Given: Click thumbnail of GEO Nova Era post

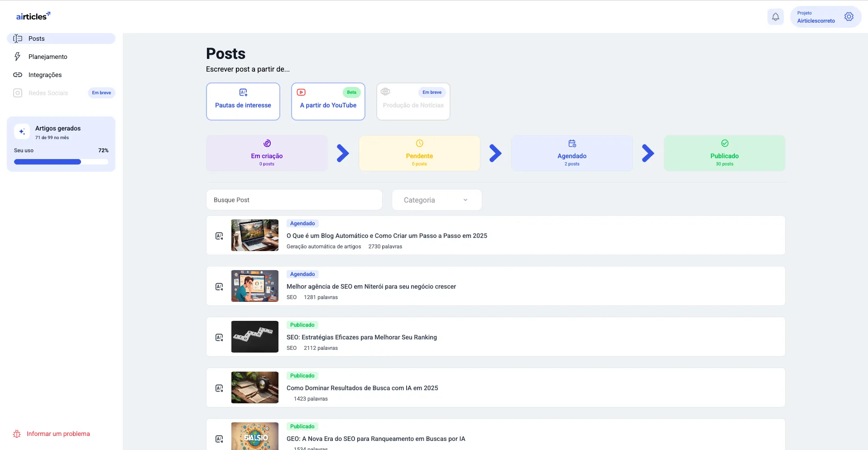Looking at the screenshot, I should (x=255, y=436).
